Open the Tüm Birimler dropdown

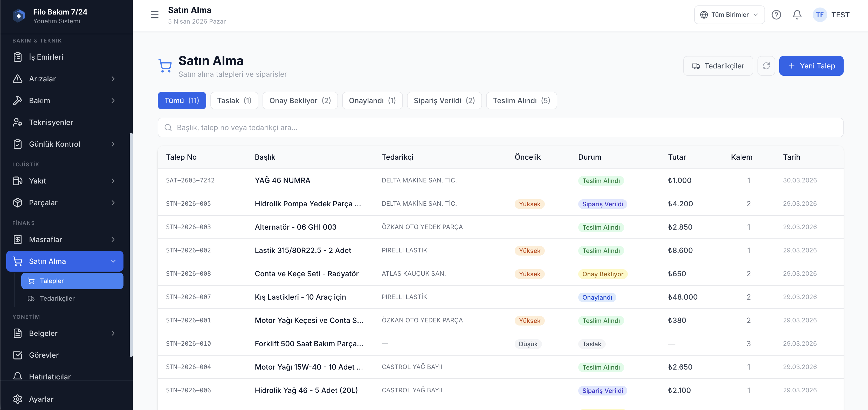(729, 15)
